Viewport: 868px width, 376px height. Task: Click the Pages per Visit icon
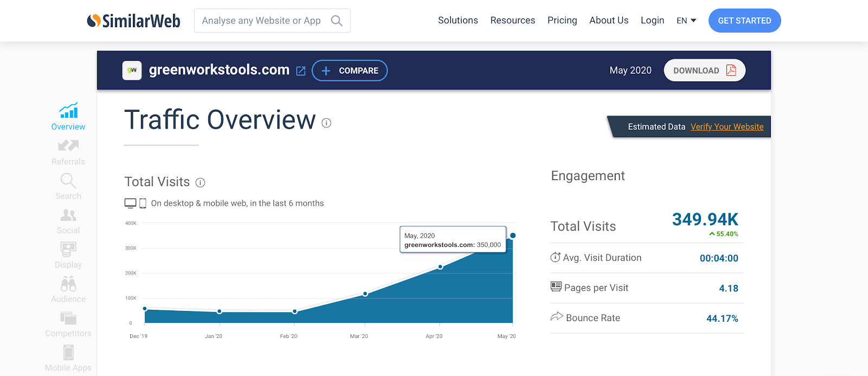click(556, 286)
